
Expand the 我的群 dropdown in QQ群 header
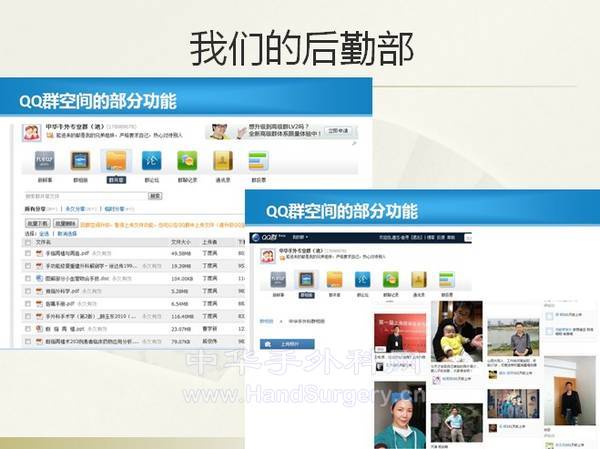[x=303, y=238]
